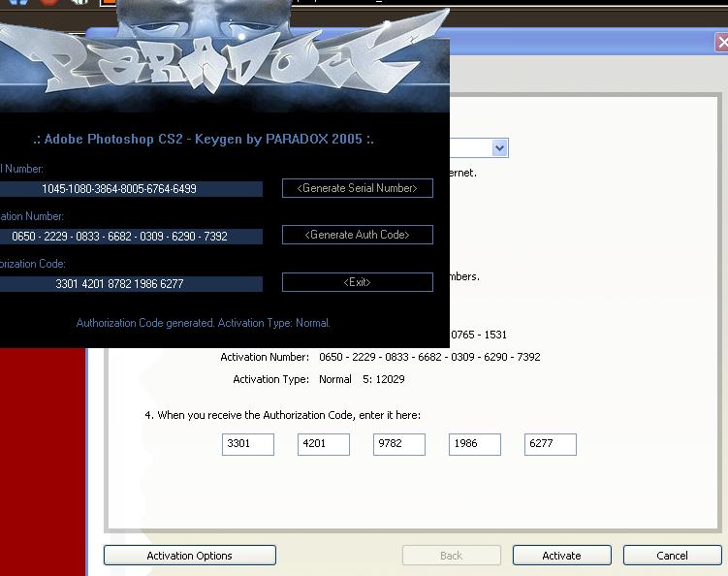Click the fifth code box containing 6277
Viewport: 728px width, 576px height.
pos(550,444)
